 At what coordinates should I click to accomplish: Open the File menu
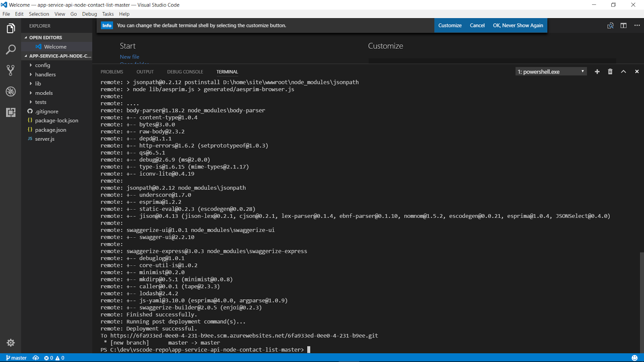[6, 14]
